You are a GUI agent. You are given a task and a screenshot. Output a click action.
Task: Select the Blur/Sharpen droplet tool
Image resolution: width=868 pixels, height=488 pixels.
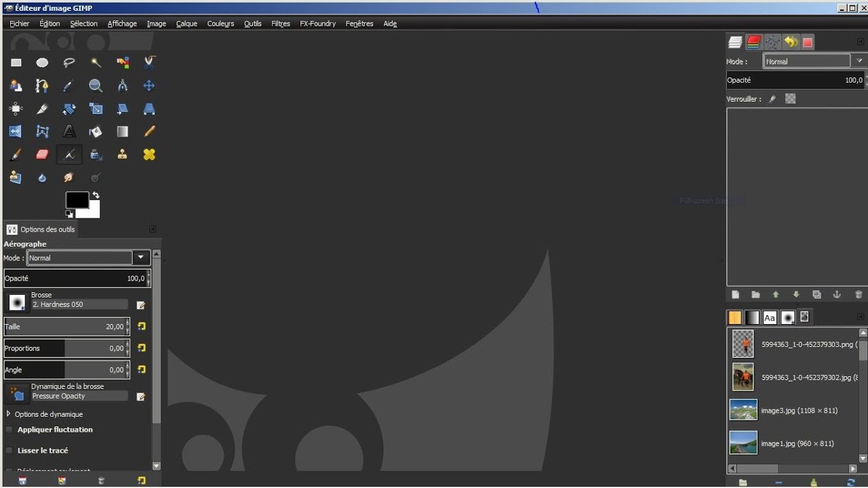(42, 178)
